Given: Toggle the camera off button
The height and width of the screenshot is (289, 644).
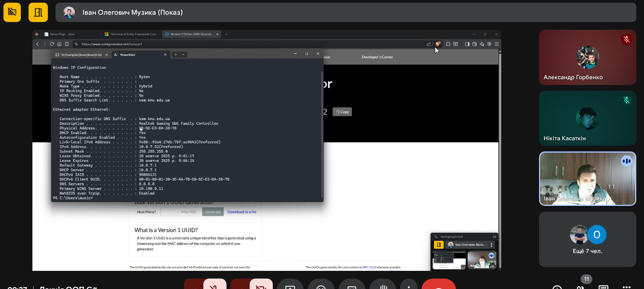Looking at the screenshot, I should tap(261, 284).
